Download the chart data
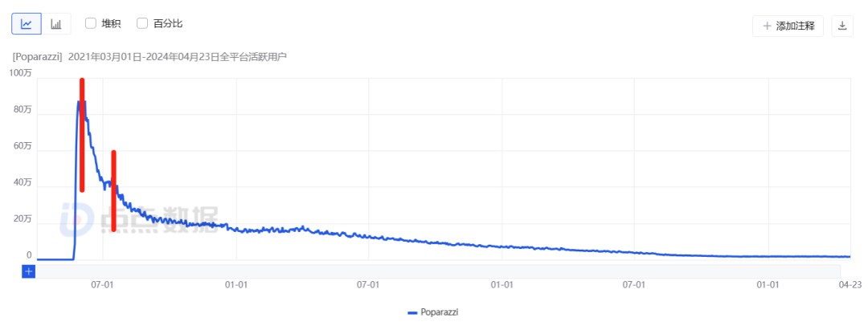This screenshot has width=868, height=334. 842,26
